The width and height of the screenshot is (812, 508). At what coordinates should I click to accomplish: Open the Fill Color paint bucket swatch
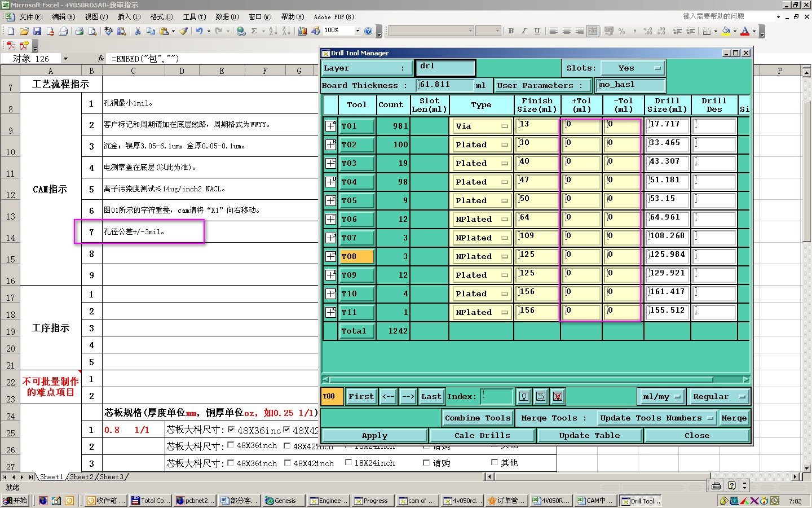[726, 31]
